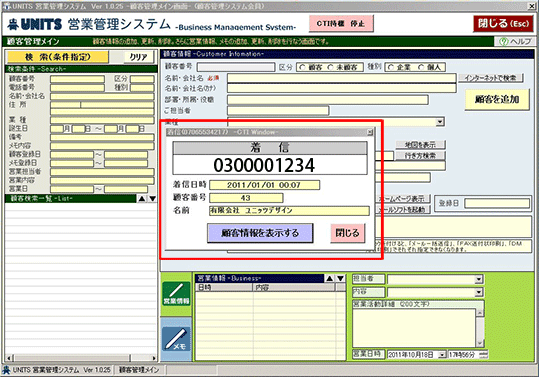Select the 企業 radio button in 種別
This screenshot has width=539, height=377.
click(391, 67)
